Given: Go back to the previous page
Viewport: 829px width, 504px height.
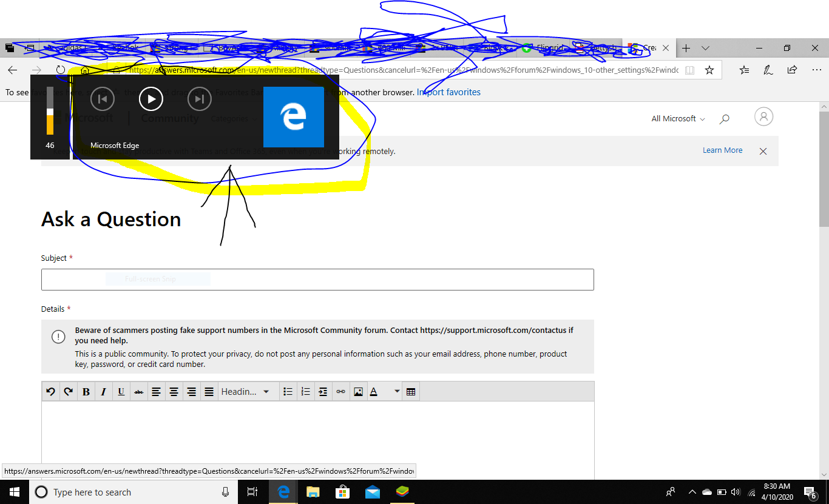Looking at the screenshot, I should click(13, 70).
